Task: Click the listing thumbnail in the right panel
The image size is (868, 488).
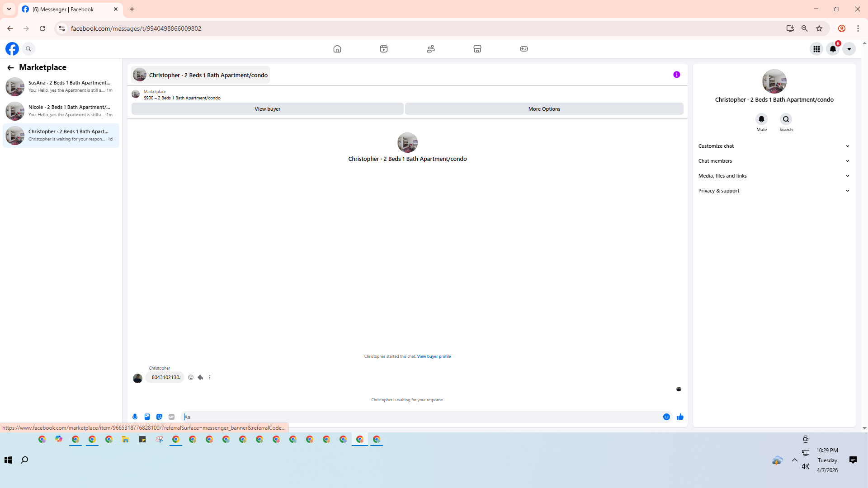Action: (x=774, y=81)
